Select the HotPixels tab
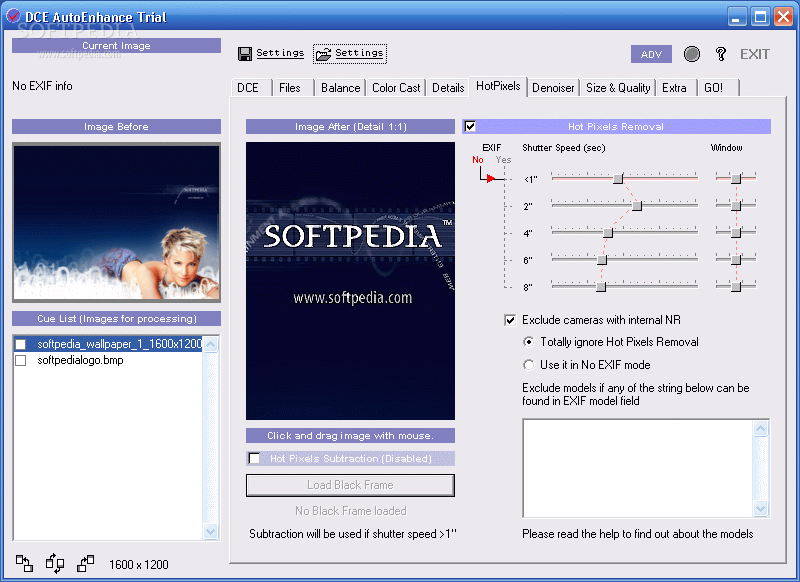The height and width of the screenshot is (582, 800). pos(498,86)
